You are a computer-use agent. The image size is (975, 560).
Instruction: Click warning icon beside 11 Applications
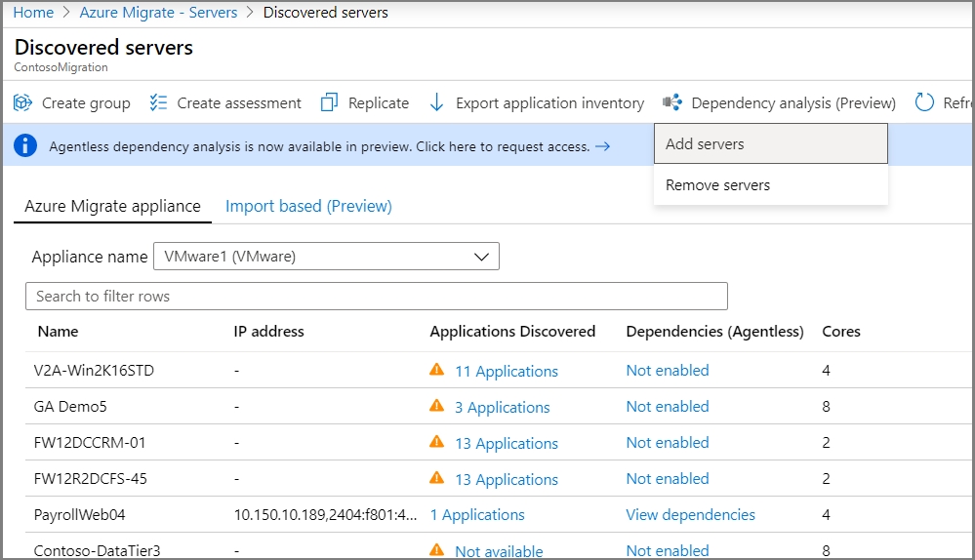click(436, 371)
